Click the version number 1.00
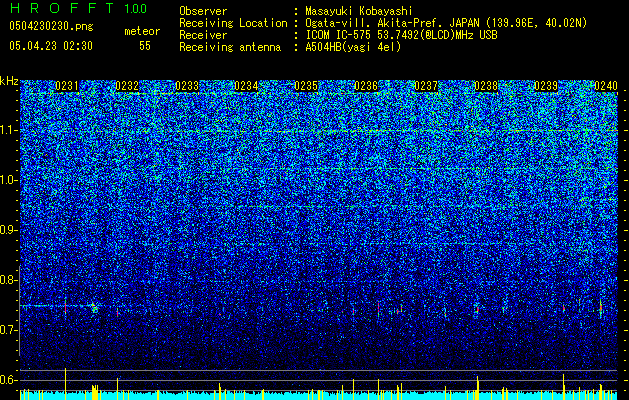The width and height of the screenshot is (629, 400). click(136, 9)
